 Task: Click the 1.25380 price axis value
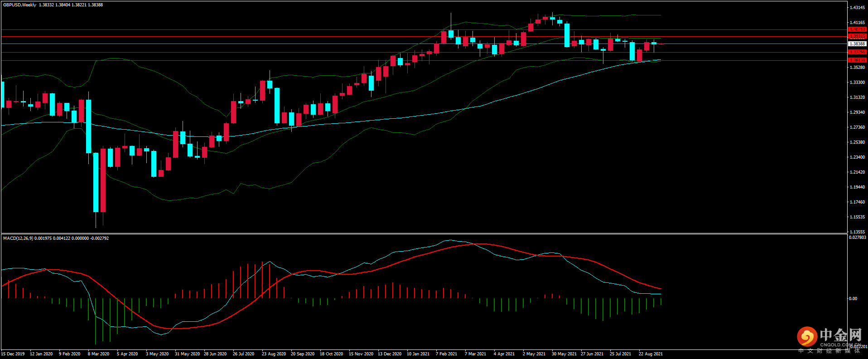click(x=857, y=142)
